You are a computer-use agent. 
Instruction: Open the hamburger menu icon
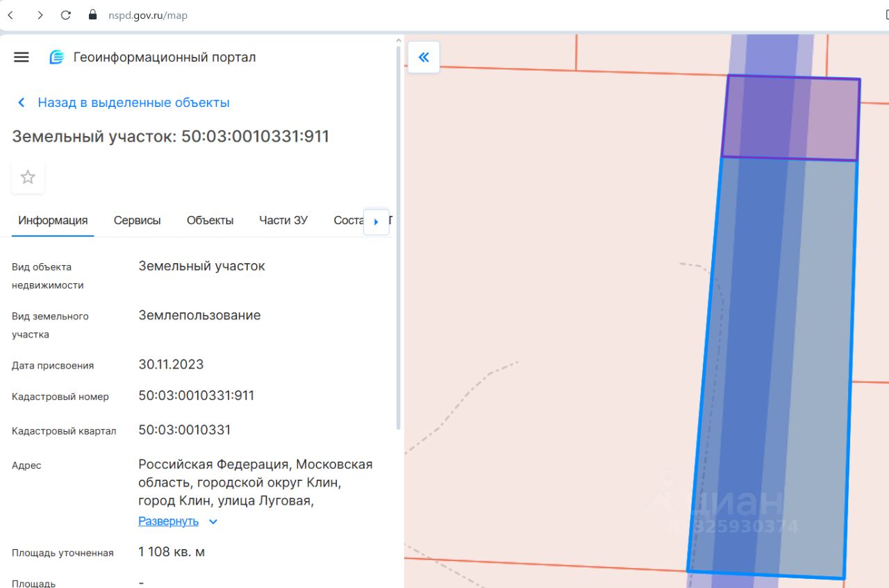coord(22,57)
